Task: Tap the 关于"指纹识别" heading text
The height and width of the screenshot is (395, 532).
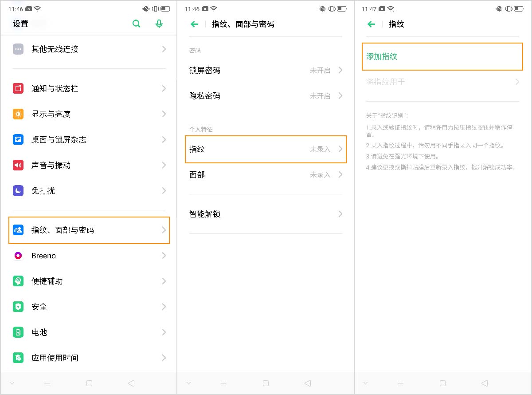Action: pyautogui.click(x=387, y=115)
